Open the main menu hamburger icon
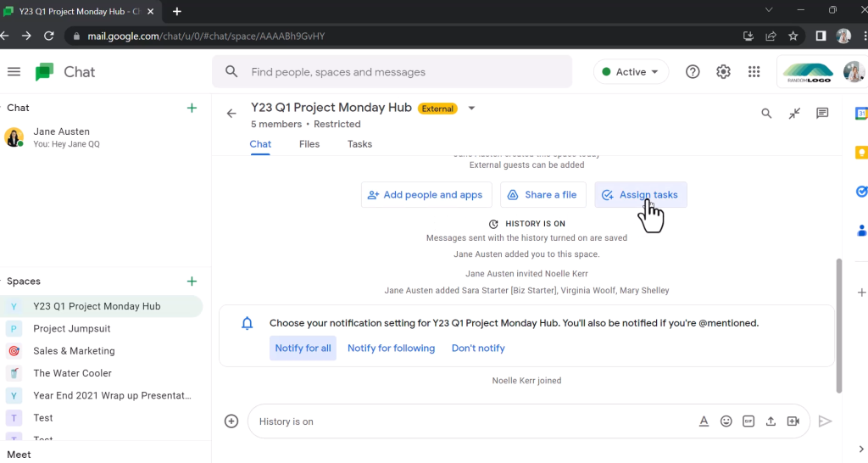The image size is (868, 463). (14, 72)
